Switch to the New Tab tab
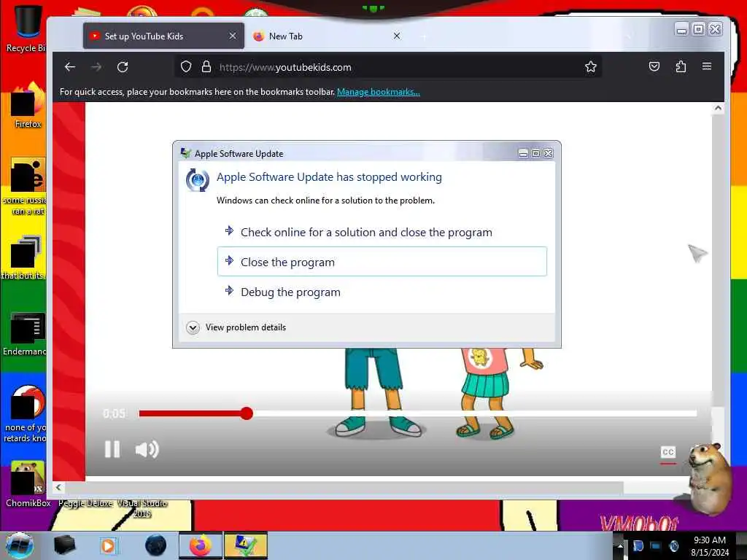747x560 pixels. pos(326,36)
